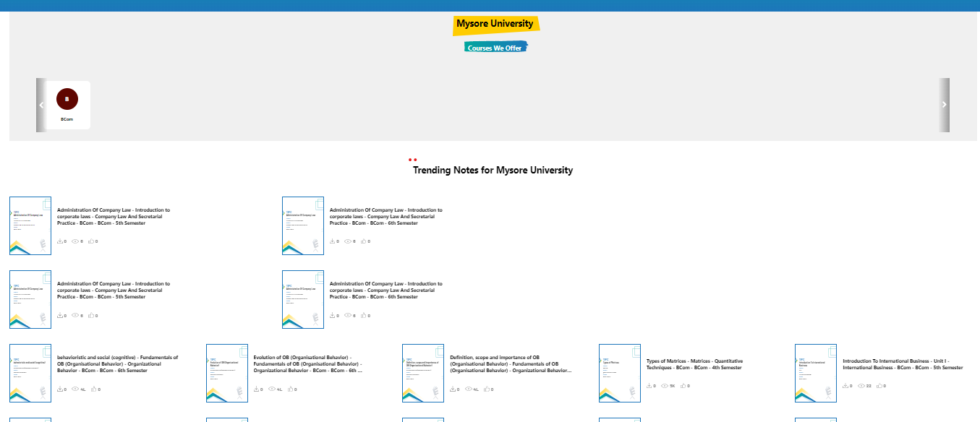The width and height of the screenshot is (980, 422).
Task: Click the like icon on the behavioristic and social note
Action: pos(93,388)
